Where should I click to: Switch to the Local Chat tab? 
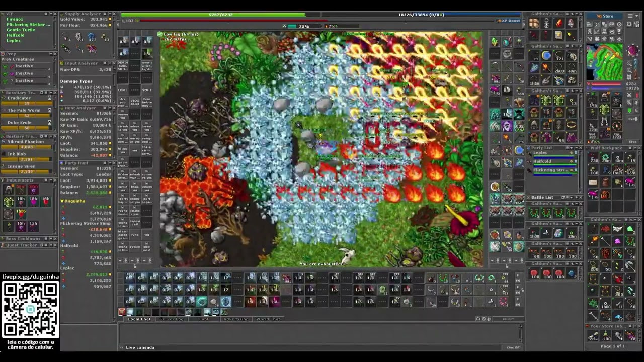click(139, 319)
